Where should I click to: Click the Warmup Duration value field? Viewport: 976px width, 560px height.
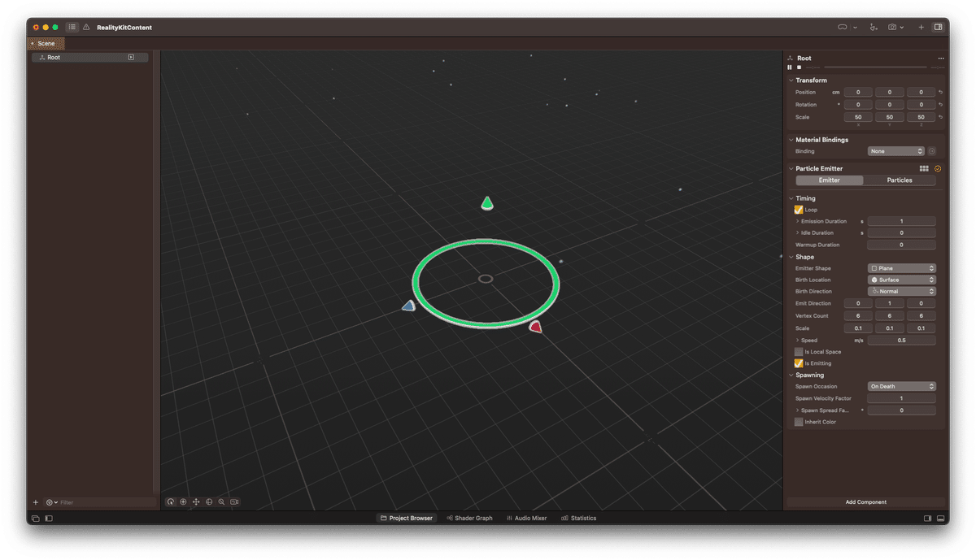tap(901, 245)
